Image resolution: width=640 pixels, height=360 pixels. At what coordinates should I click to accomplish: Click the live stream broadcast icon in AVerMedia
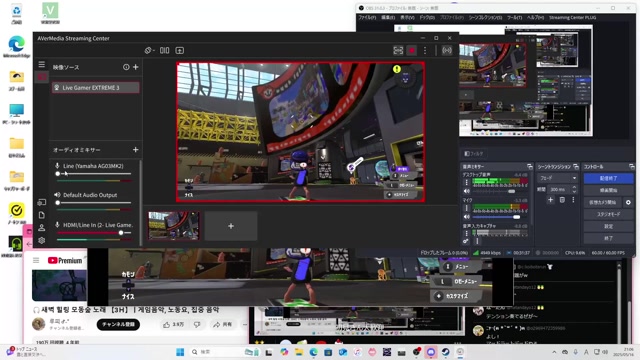(447, 50)
